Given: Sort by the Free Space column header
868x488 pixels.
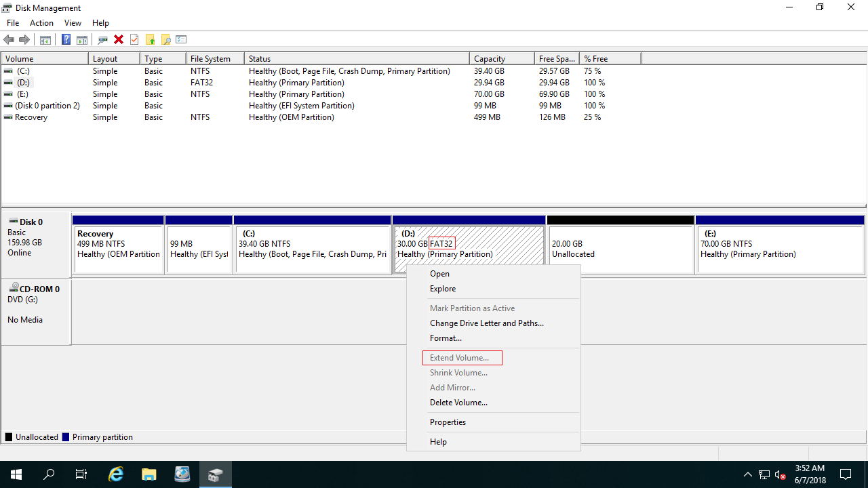Looking at the screenshot, I should 557,59.
